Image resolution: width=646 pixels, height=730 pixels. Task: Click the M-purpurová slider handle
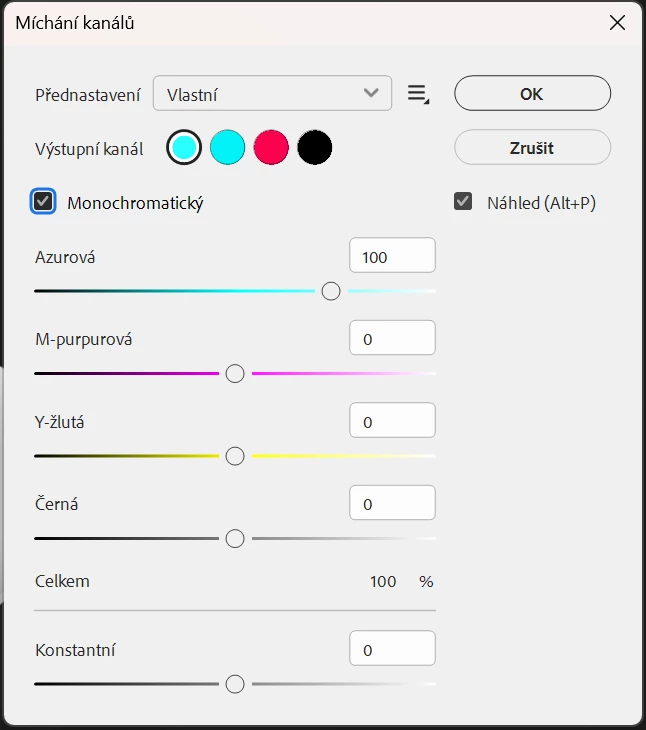(235, 374)
